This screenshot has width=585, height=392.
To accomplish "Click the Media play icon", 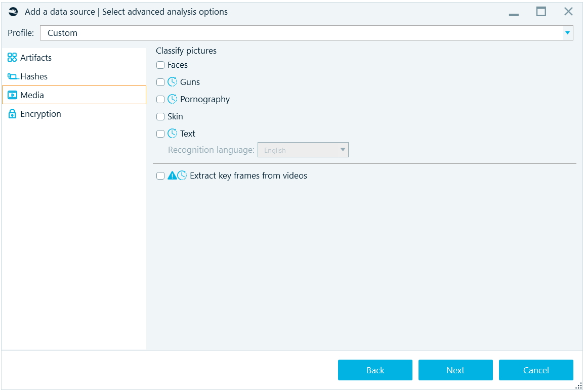I will [x=12, y=95].
